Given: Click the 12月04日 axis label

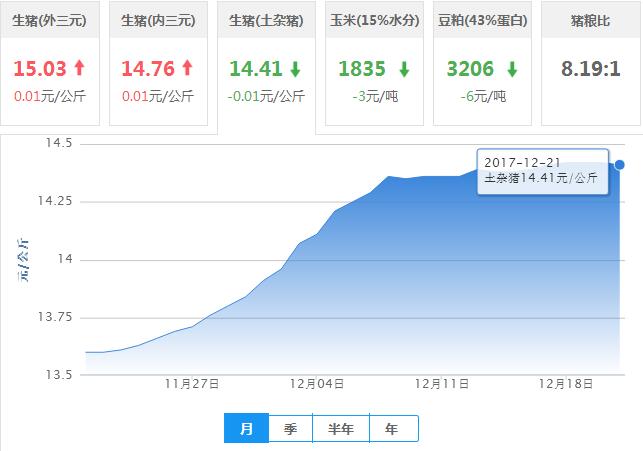Looking at the screenshot, I should tap(317, 384).
